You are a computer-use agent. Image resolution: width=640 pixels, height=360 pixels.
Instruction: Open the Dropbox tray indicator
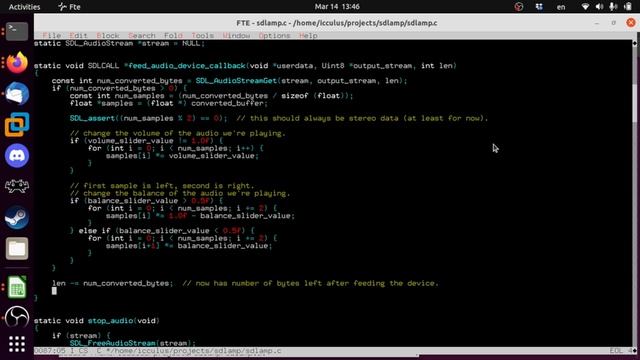[x=539, y=7]
